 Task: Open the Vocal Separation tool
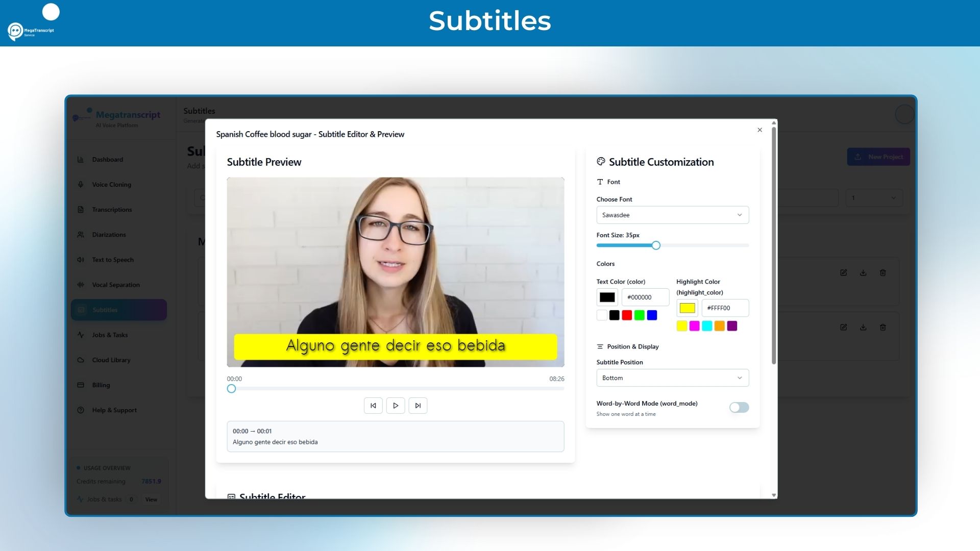(x=115, y=284)
